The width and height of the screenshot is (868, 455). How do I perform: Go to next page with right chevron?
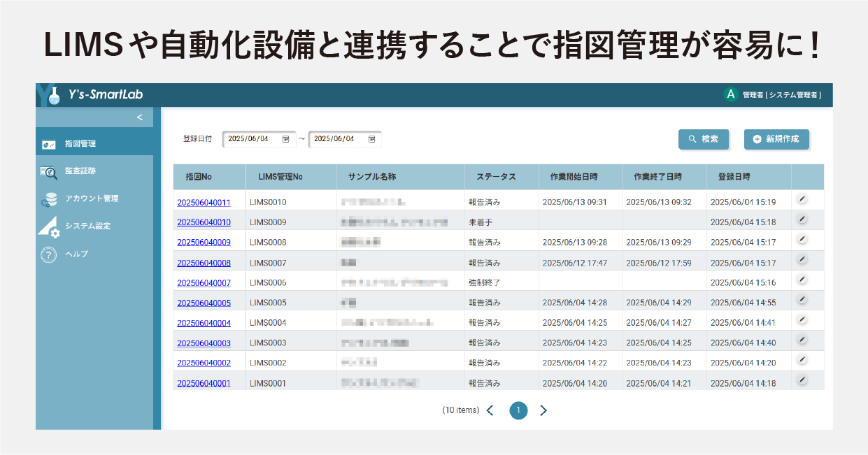tap(543, 410)
